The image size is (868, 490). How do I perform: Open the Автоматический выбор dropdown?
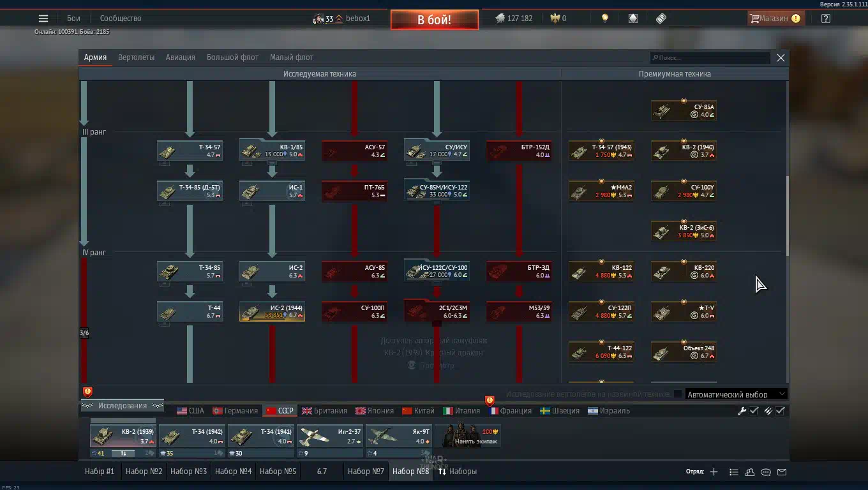[x=736, y=394]
